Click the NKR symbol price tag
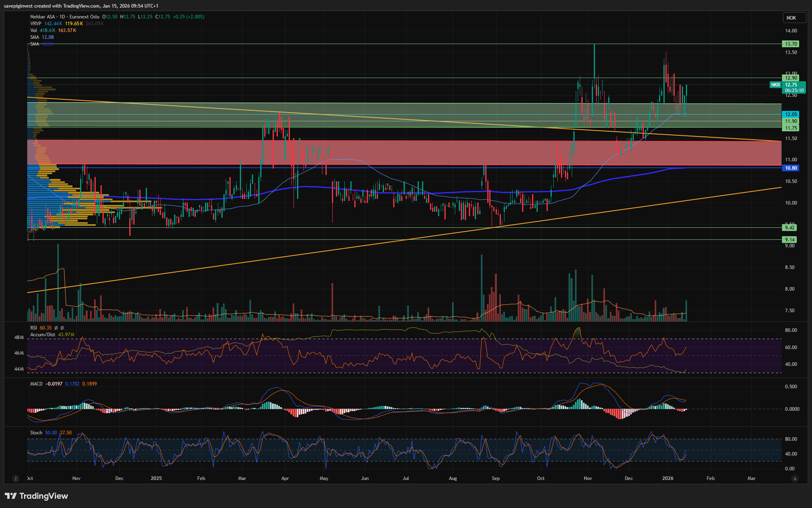The height and width of the screenshot is (508, 812). point(776,85)
